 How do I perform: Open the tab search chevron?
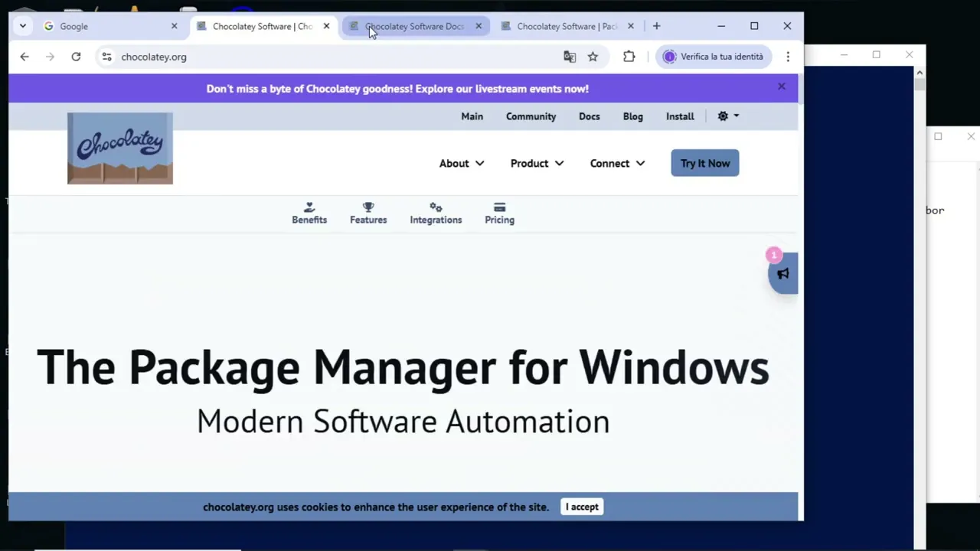tap(23, 26)
